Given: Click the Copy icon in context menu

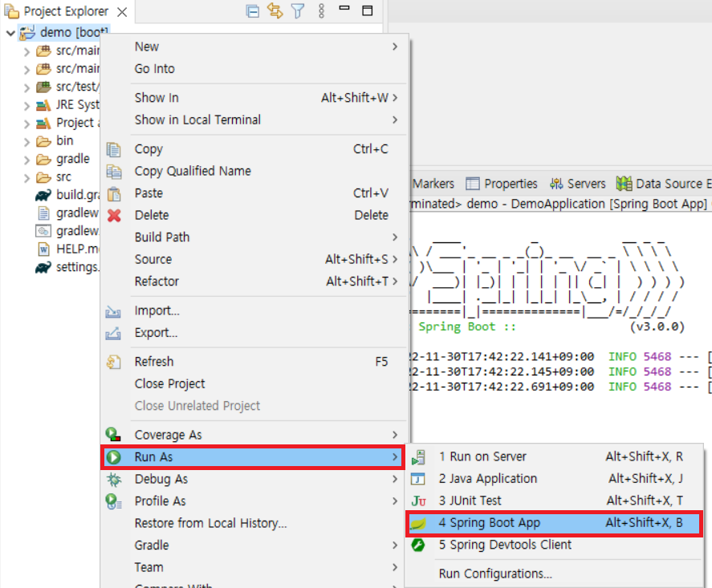Looking at the screenshot, I should point(113,149).
